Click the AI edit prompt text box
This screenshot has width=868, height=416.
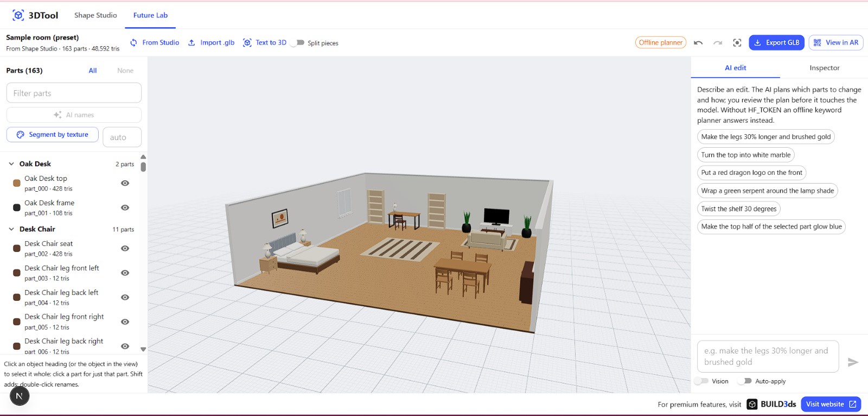[768, 356]
